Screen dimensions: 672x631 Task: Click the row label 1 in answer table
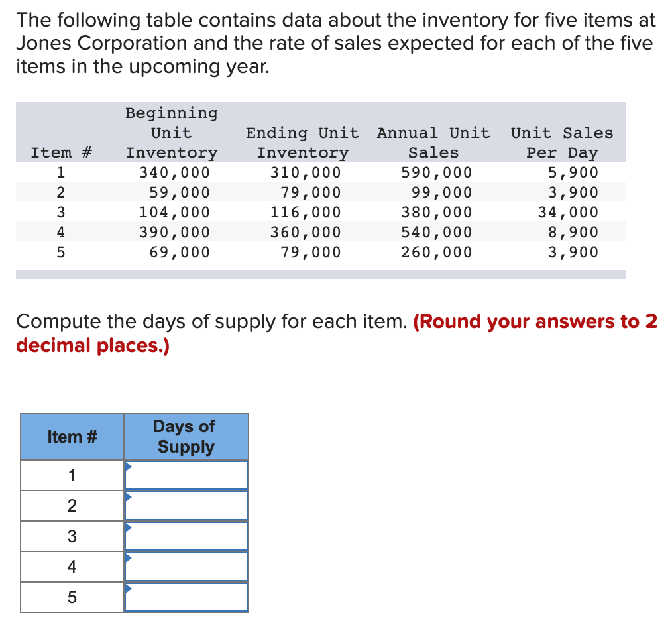(x=72, y=475)
